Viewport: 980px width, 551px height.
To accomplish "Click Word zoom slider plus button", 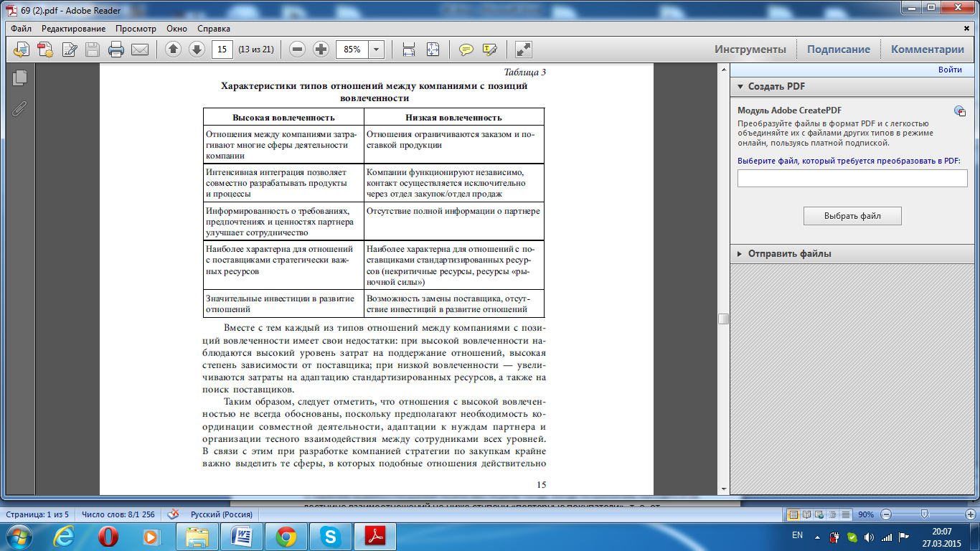I will click(971, 514).
